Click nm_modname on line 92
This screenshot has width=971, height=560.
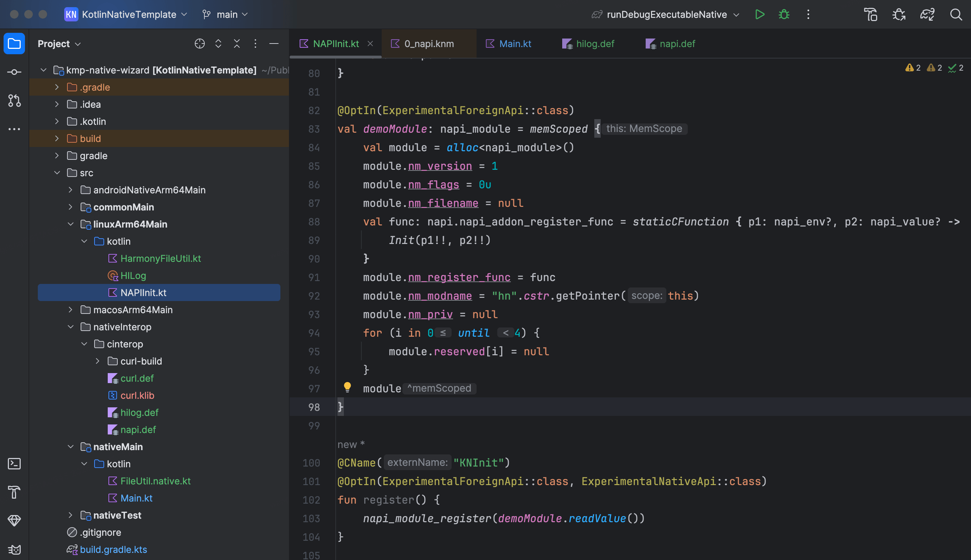pyautogui.click(x=439, y=295)
